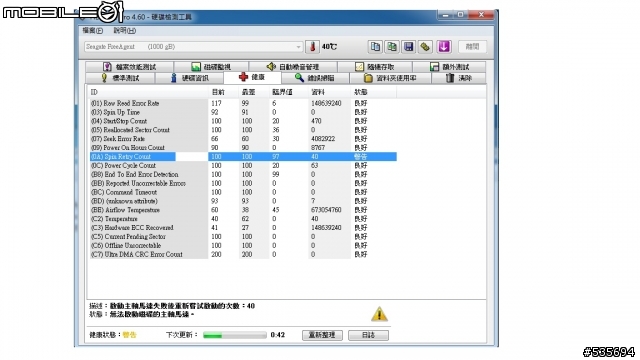
Task: Click the 4082922 data value
Action: pyautogui.click(x=323, y=139)
